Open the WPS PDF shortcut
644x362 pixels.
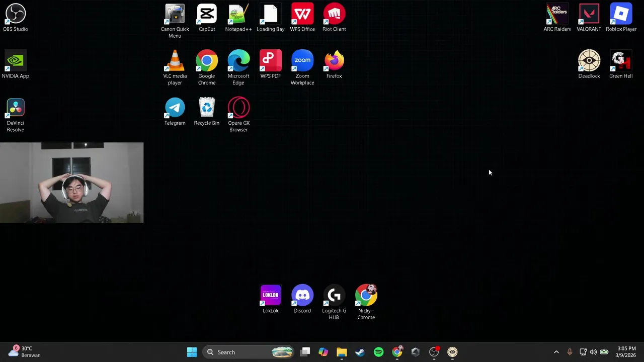click(x=271, y=64)
